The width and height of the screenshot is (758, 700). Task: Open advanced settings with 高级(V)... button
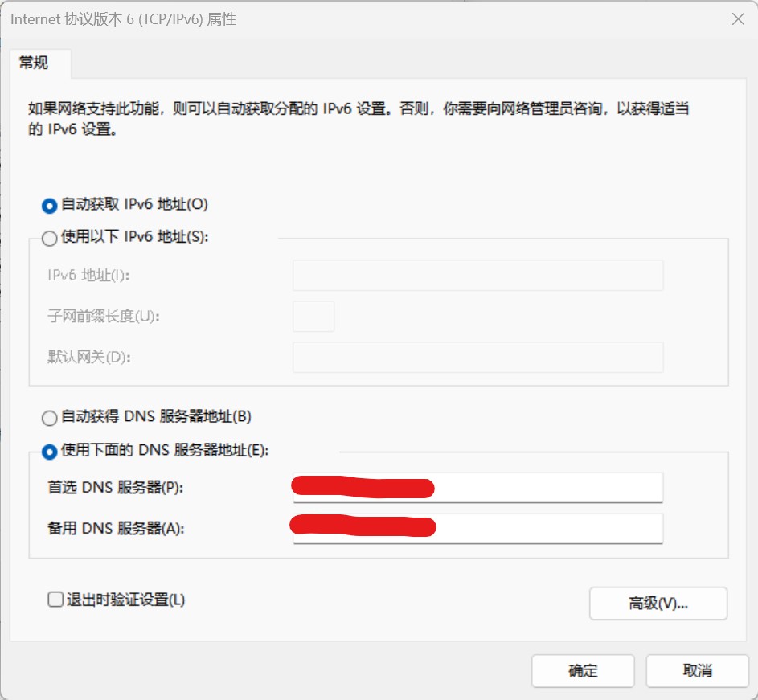coord(658,604)
